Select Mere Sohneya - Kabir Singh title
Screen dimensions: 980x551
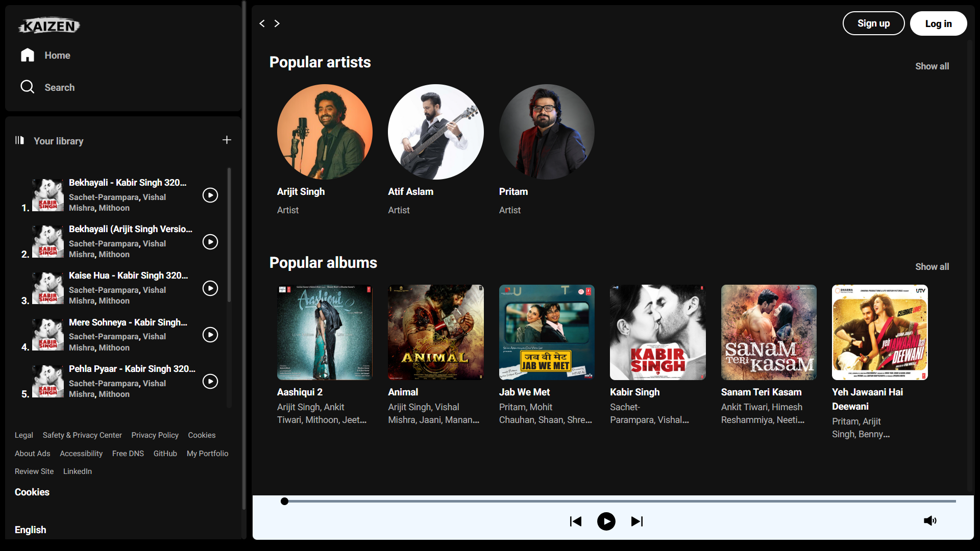pyautogui.click(x=128, y=322)
